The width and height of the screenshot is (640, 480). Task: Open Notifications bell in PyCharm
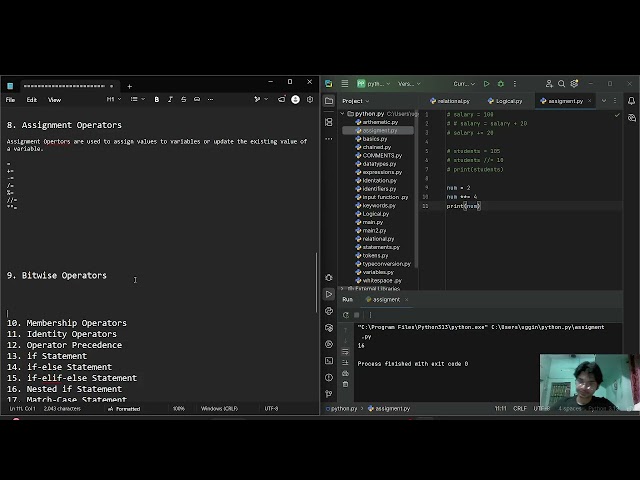pyautogui.click(x=631, y=101)
